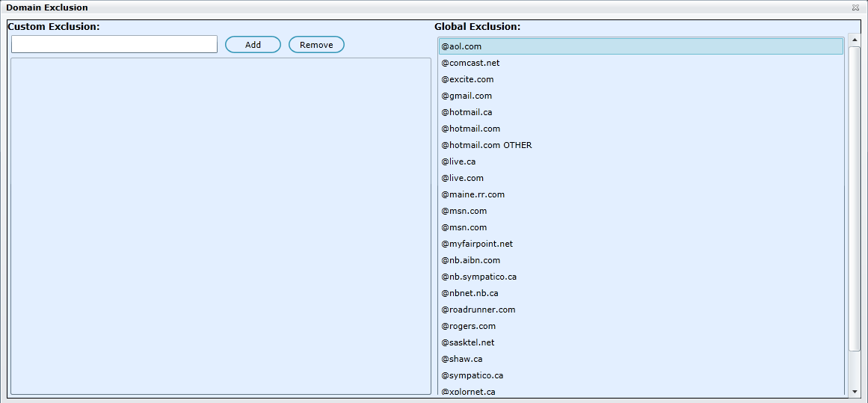This screenshot has width=868, height=403.
Task: Highlight the @live.ca domain
Action: point(458,161)
